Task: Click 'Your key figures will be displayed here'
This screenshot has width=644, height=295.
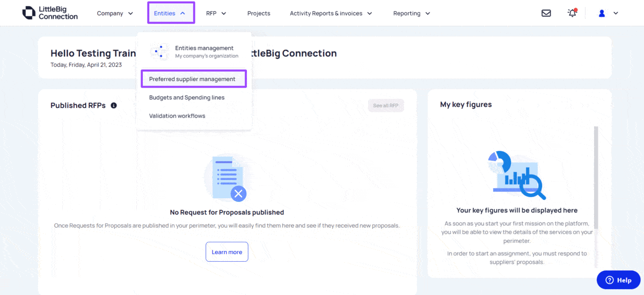Action: (517, 210)
